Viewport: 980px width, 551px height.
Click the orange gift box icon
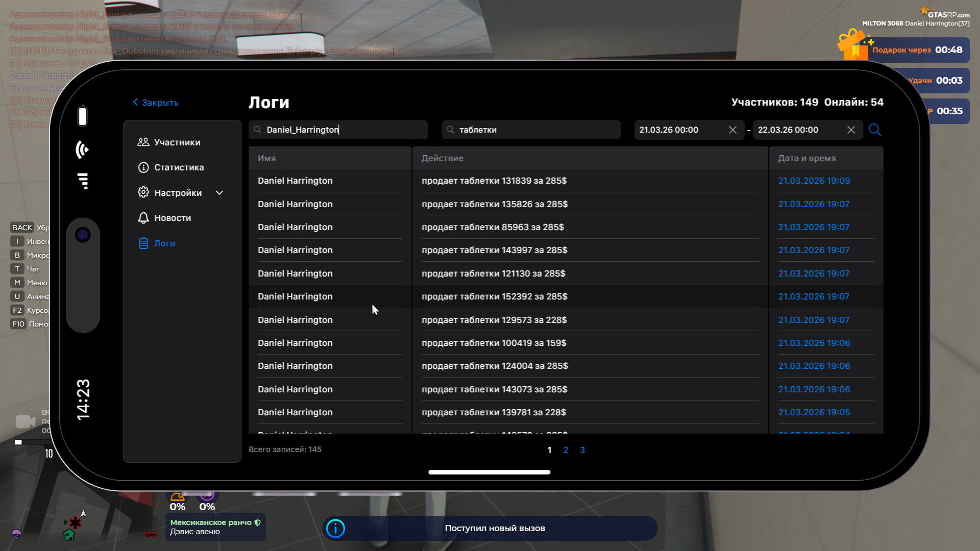click(x=852, y=46)
